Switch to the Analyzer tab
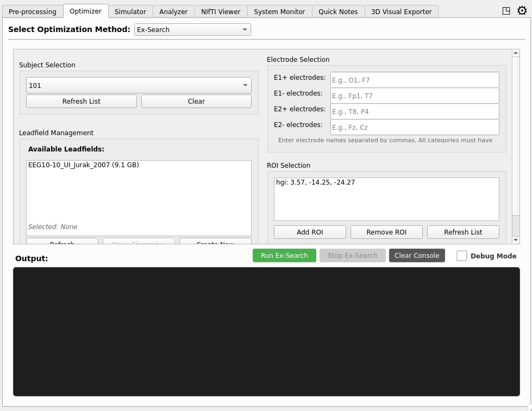The image size is (532, 411). click(x=173, y=11)
